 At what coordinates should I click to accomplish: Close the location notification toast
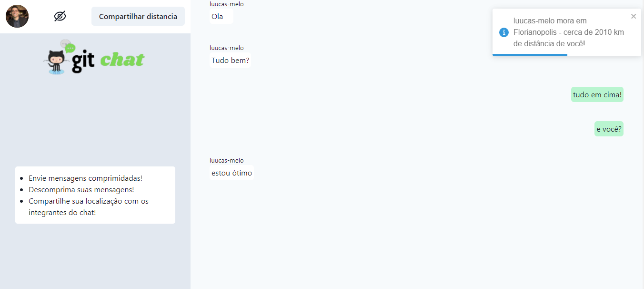coord(634,16)
